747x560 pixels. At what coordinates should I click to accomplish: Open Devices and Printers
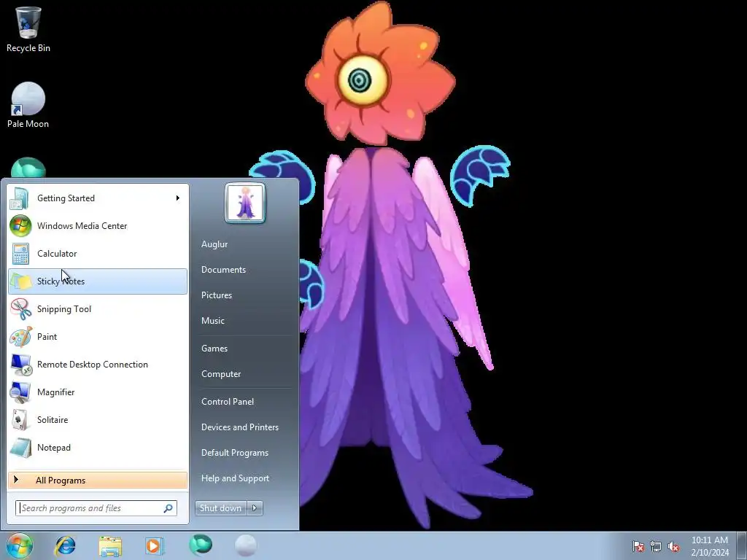(240, 427)
